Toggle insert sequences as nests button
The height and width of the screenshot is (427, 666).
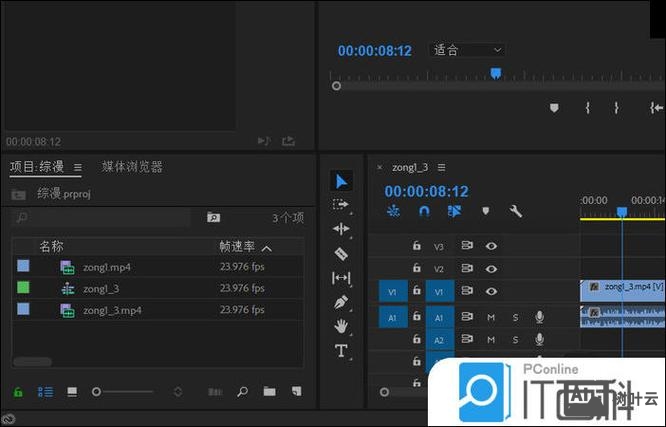tap(393, 211)
